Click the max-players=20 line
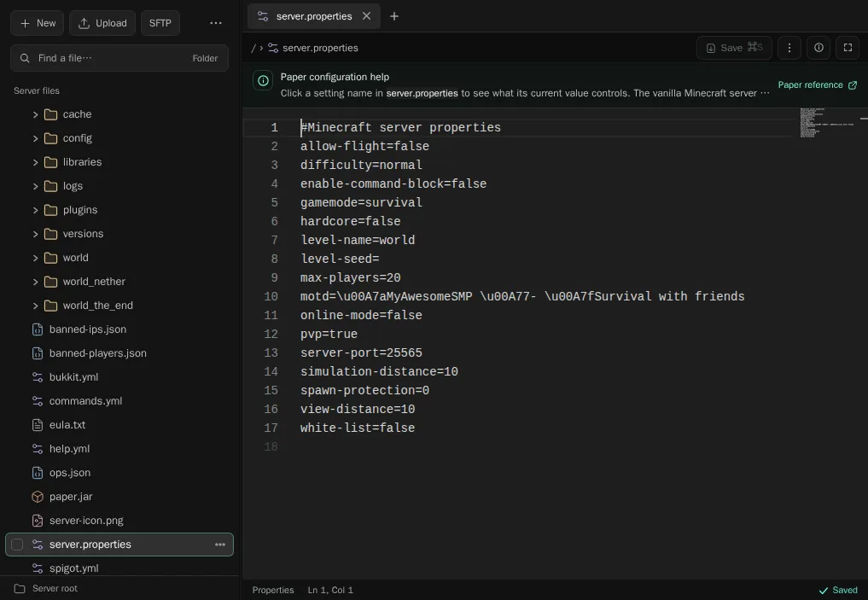Screen dimensions: 868x600 click(351, 278)
